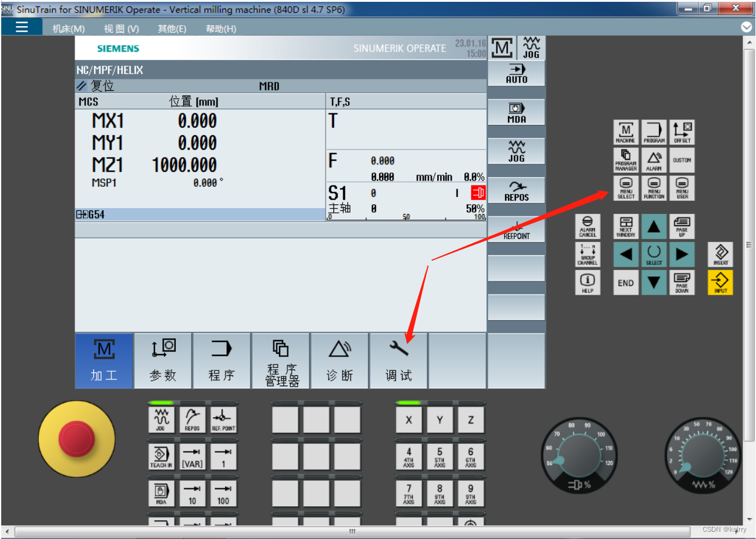
Task: Click the END key
Action: point(626,283)
